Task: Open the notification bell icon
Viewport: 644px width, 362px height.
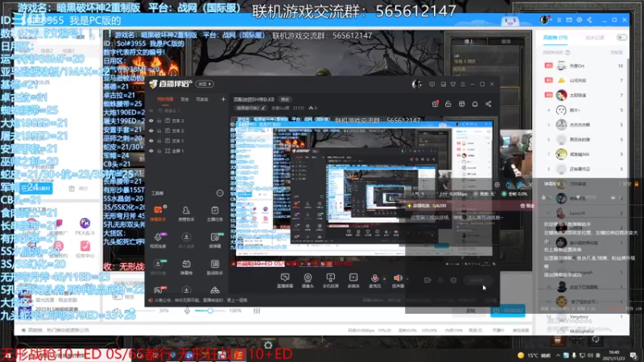Action: pyautogui.click(x=475, y=105)
